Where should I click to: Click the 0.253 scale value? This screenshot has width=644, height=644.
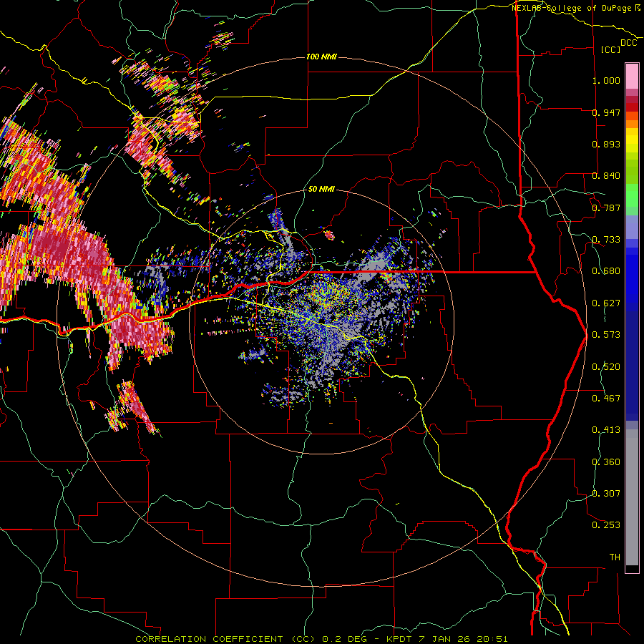(x=606, y=525)
